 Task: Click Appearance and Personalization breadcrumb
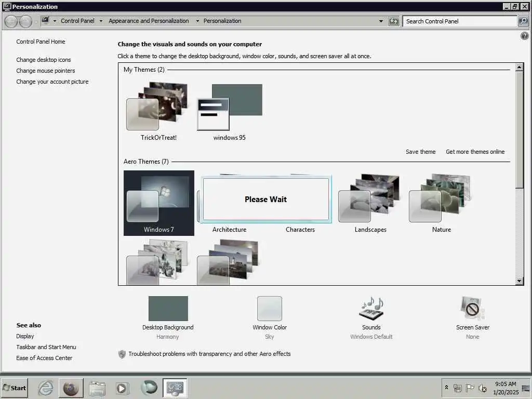point(149,21)
